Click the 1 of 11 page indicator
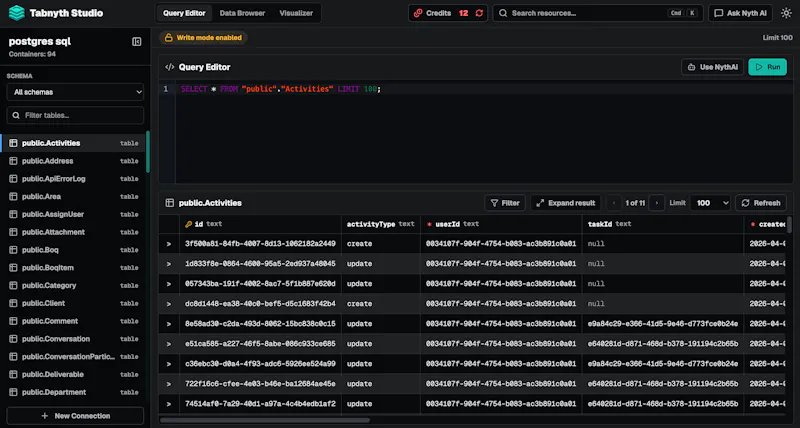This screenshot has width=800, height=428. (635, 203)
